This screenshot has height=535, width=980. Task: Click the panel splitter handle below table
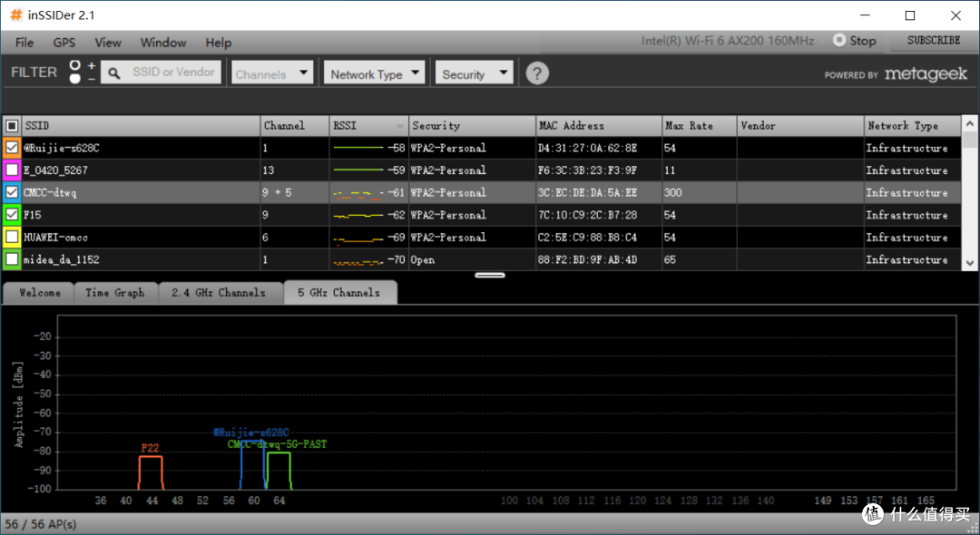pos(490,275)
